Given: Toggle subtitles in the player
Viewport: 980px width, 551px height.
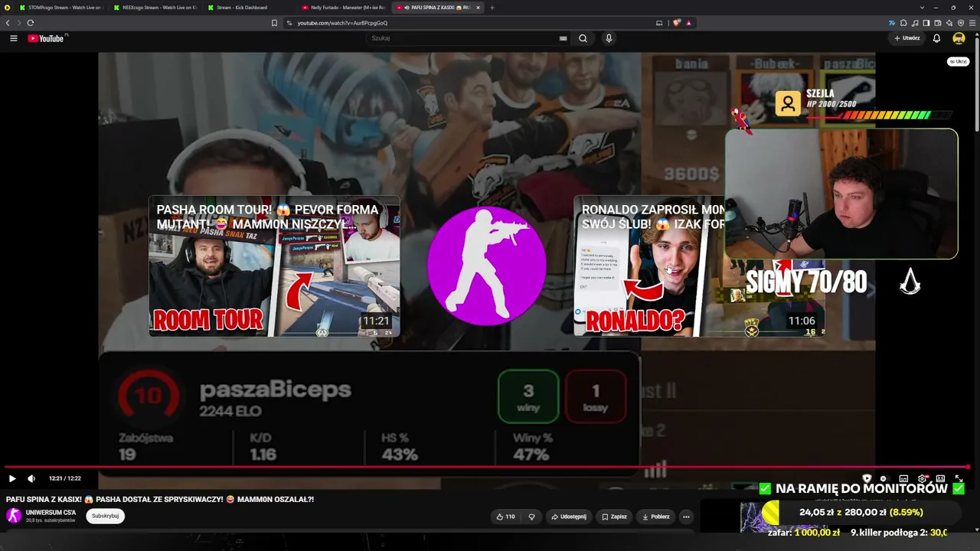Looking at the screenshot, I should 903,478.
